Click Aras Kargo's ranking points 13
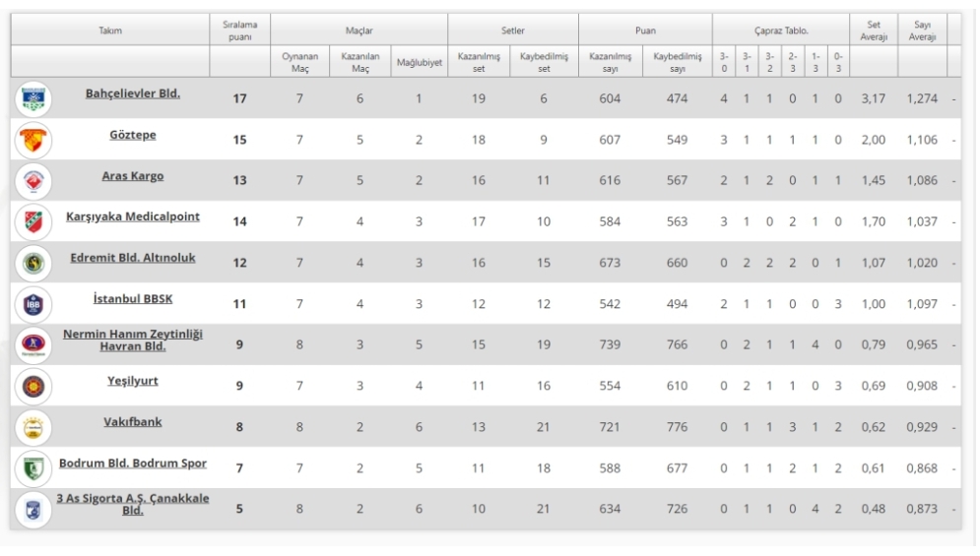The width and height of the screenshot is (980, 556). 240,180
